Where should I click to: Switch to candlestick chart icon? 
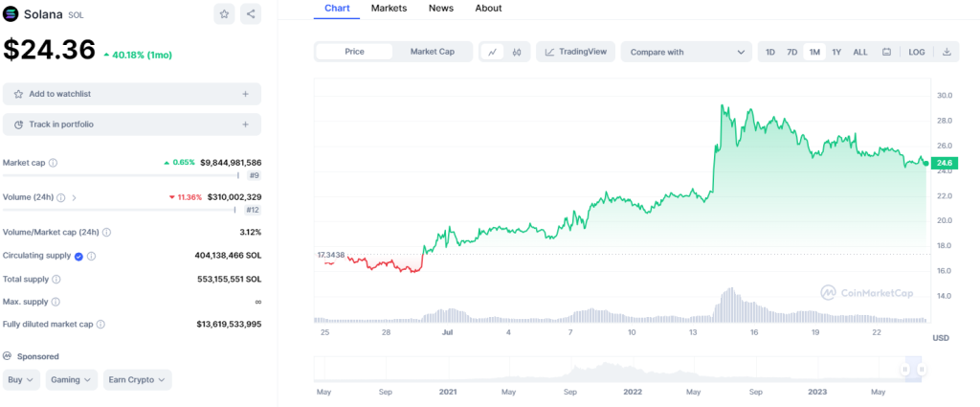517,52
